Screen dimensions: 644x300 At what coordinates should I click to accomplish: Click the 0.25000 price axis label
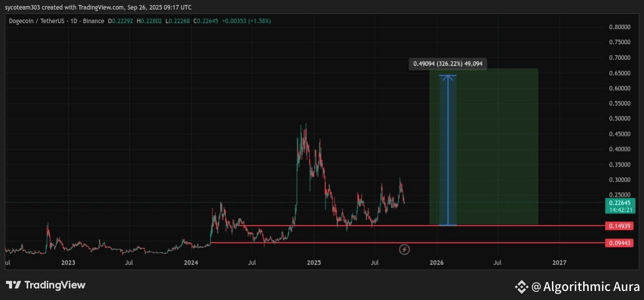coord(619,195)
